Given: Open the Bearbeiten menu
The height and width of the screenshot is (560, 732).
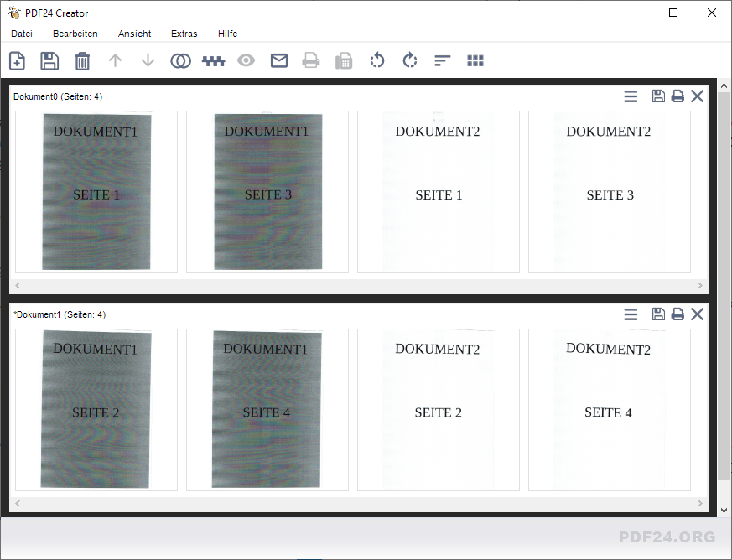Looking at the screenshot, I should (x=75, y=34).
